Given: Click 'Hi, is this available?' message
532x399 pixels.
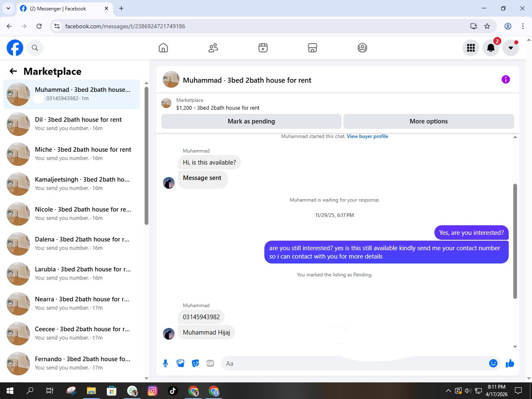Looking at the screenshot, I should pos(209,163).
